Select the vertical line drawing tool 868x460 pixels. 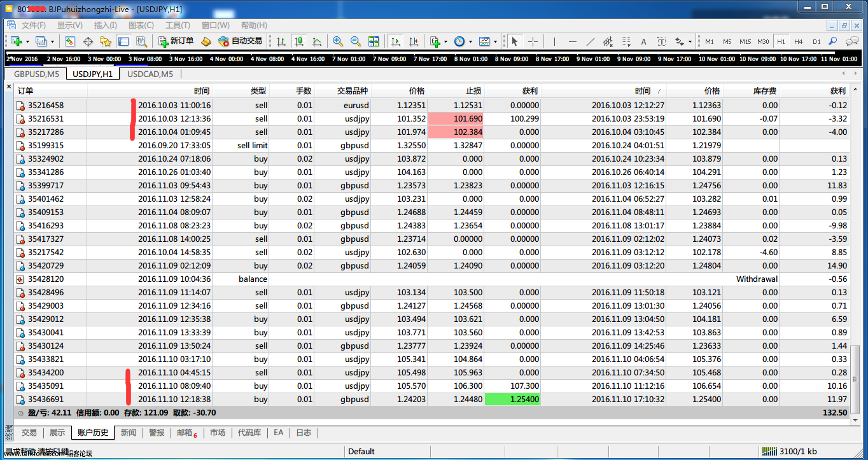click(x=555, y=41)
